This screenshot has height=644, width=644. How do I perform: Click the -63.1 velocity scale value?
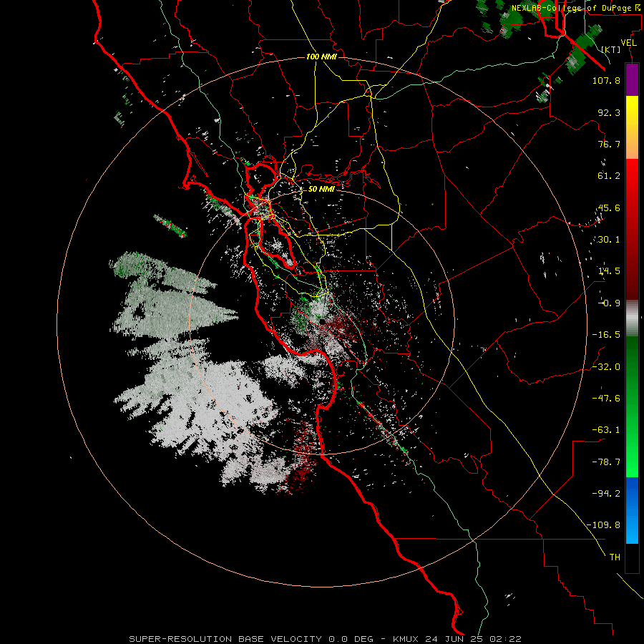point(606,430)
